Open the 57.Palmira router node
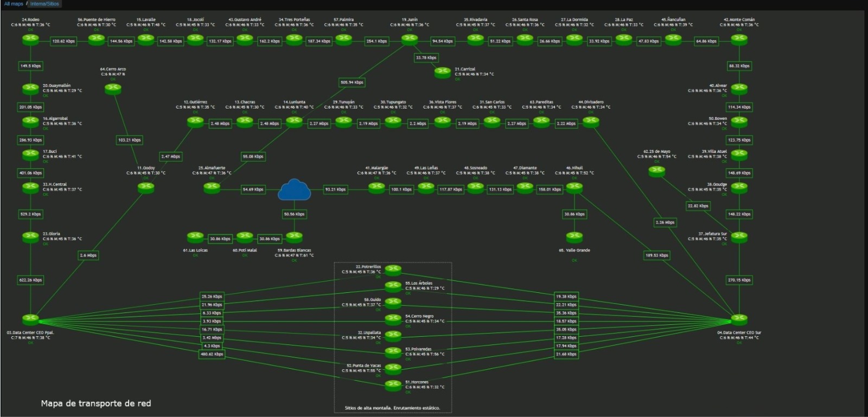Viewport: 868px width, 417px height. point(343,40)
